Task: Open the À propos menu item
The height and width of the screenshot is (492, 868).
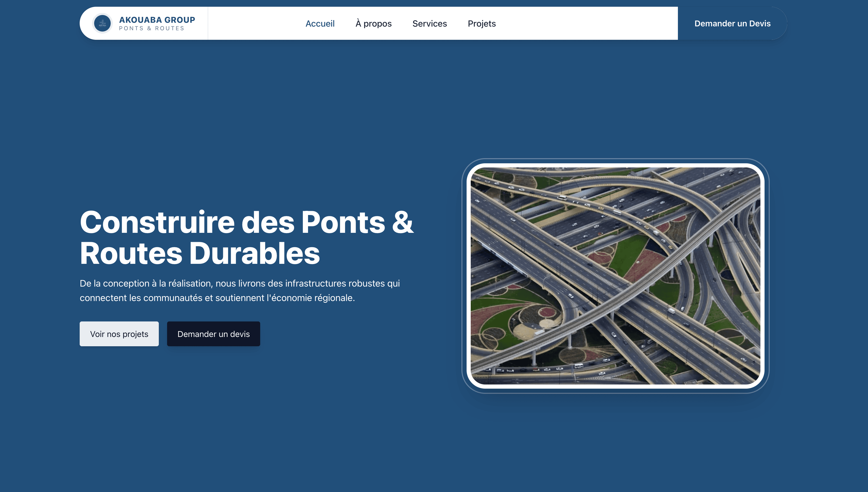Action: tap(373, 24)
